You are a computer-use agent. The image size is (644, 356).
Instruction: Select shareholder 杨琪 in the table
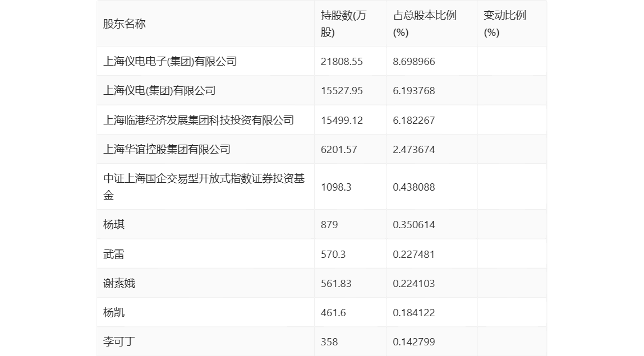click(x=112, y=224)
